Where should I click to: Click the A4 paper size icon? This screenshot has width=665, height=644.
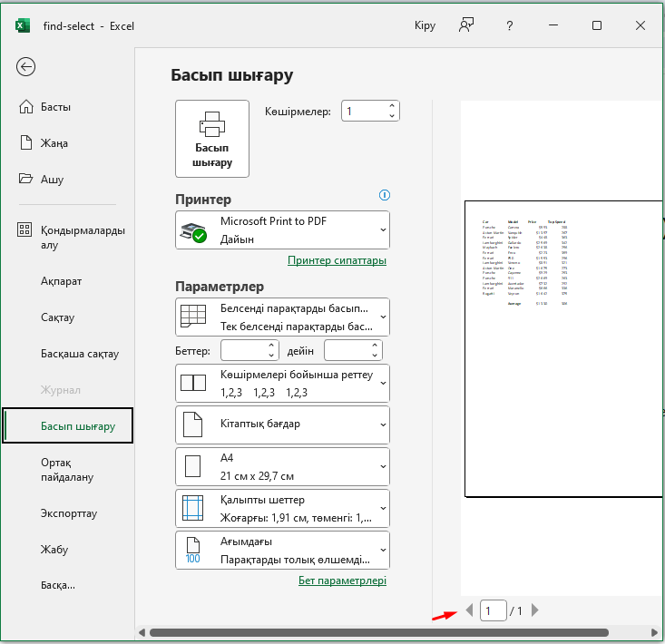click(193, 466)
